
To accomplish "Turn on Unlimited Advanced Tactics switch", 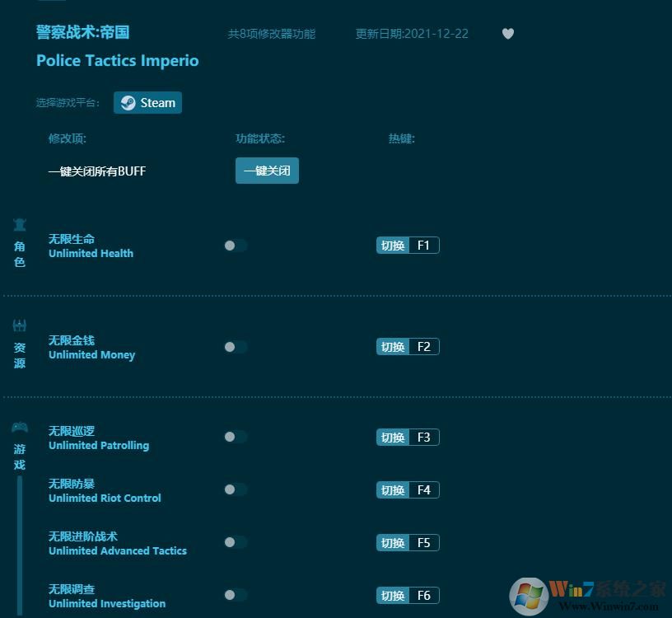I will (236, 542).
